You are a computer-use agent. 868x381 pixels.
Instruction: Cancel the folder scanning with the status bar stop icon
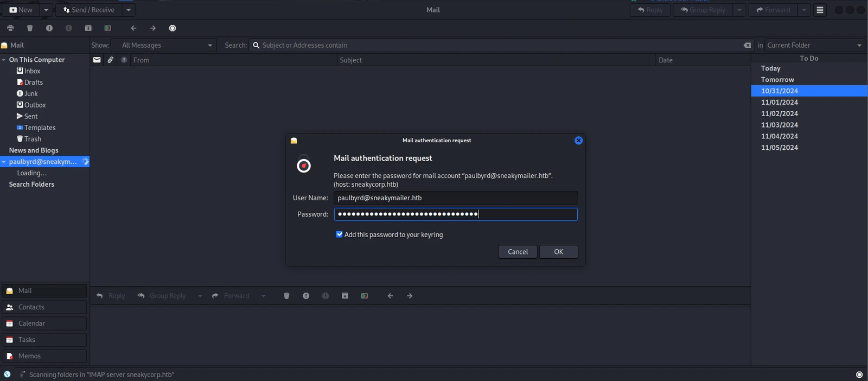[x=859, y=374]
